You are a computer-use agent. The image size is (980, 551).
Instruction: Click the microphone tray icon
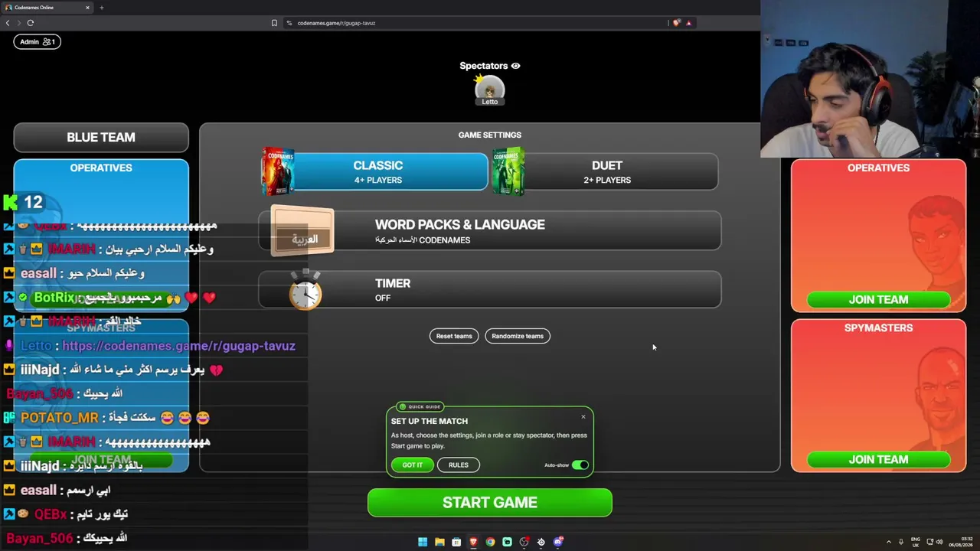pos(901,542)
